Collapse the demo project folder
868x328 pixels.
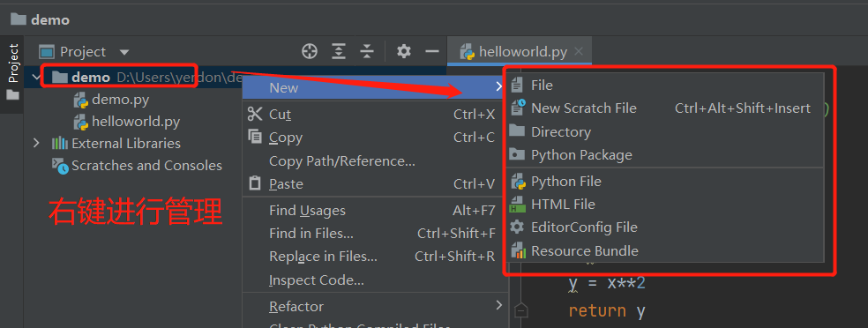[37, 77]
